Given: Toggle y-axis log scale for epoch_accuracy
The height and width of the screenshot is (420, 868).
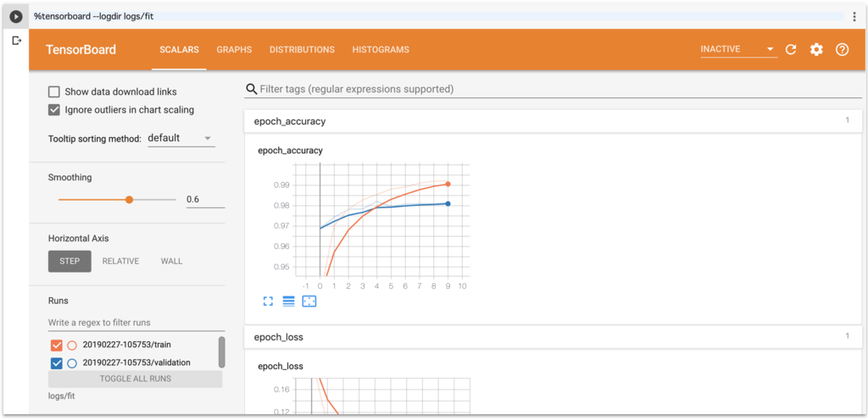Looking at the screenshot, I should [288, 301].
